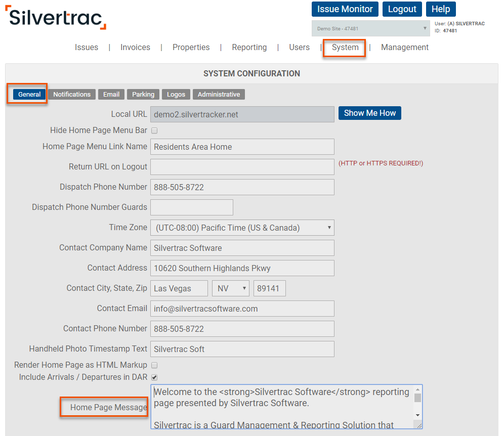Open the Properties menu
Viewport: 504px width, 436px height.
pyautogui.click(x=191, y=47)
